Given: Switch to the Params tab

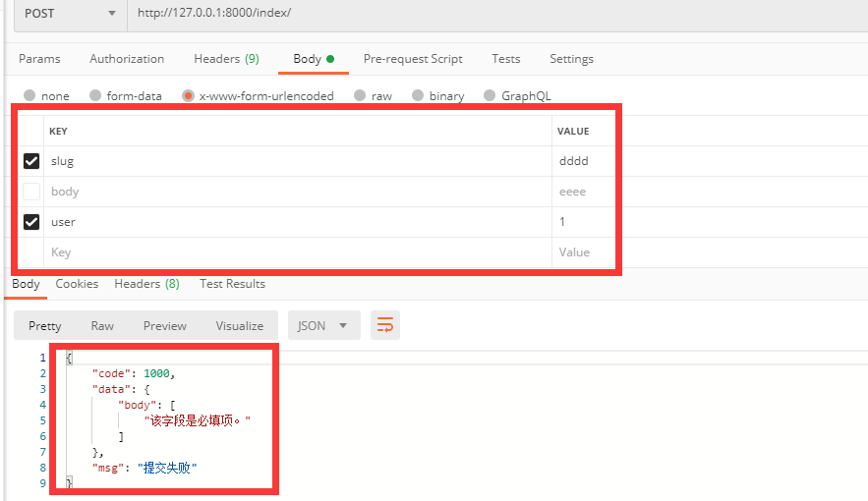Looking at the screenshot, I should (x=39, y=59).
